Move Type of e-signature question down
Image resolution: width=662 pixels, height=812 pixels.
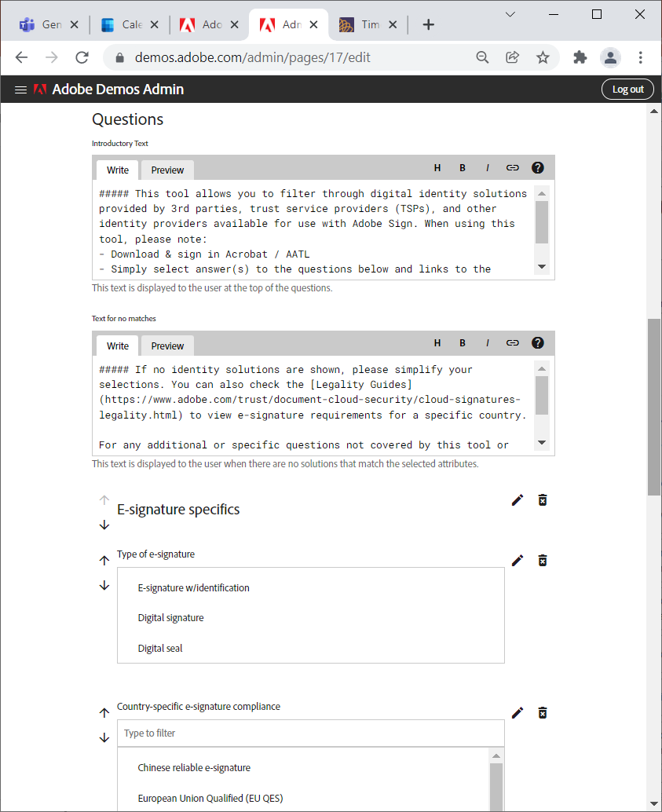(104, 586)
